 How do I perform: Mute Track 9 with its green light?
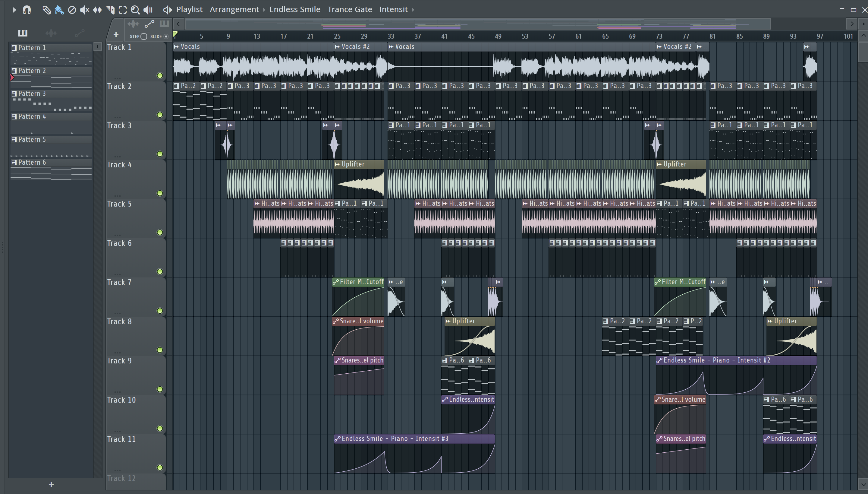160,389
